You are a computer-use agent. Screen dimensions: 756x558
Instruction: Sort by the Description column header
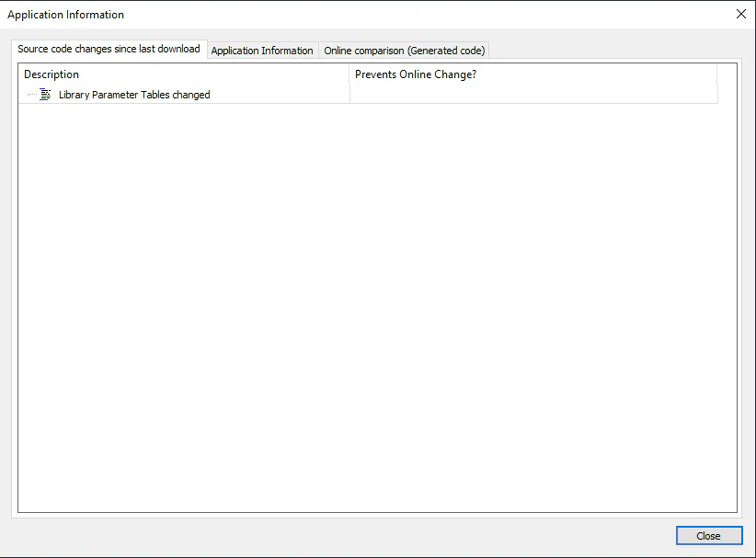tap(52, 74)
